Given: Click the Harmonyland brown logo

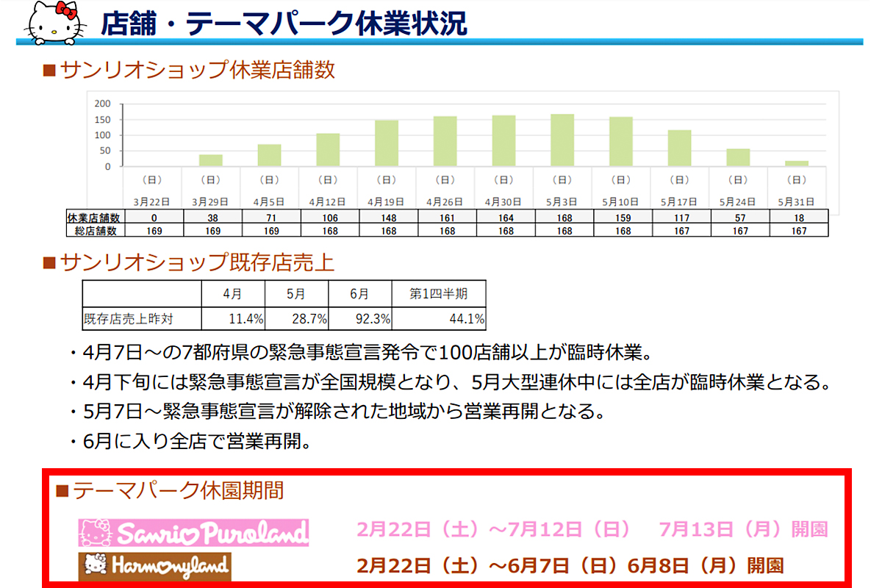Looking at the screenshot, I should point(155,566).
